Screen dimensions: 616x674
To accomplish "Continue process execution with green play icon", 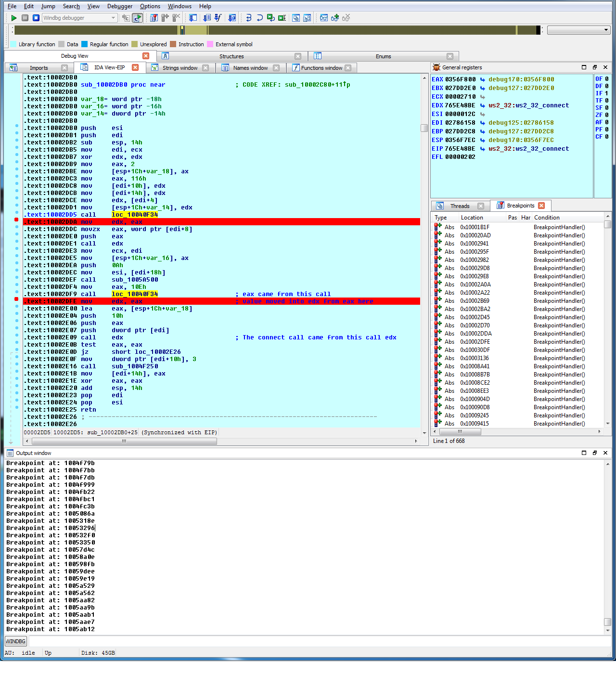I will point(14,18).
